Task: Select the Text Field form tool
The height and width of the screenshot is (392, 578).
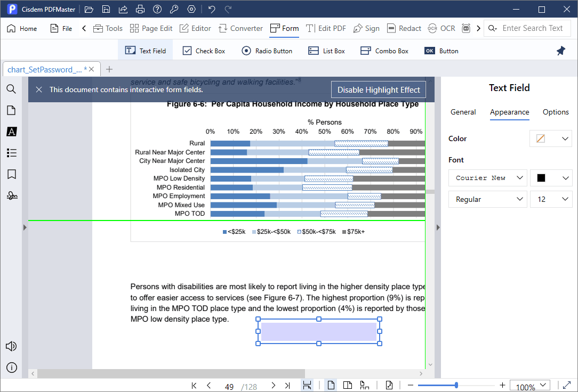Action: click(x=145, y=51)
